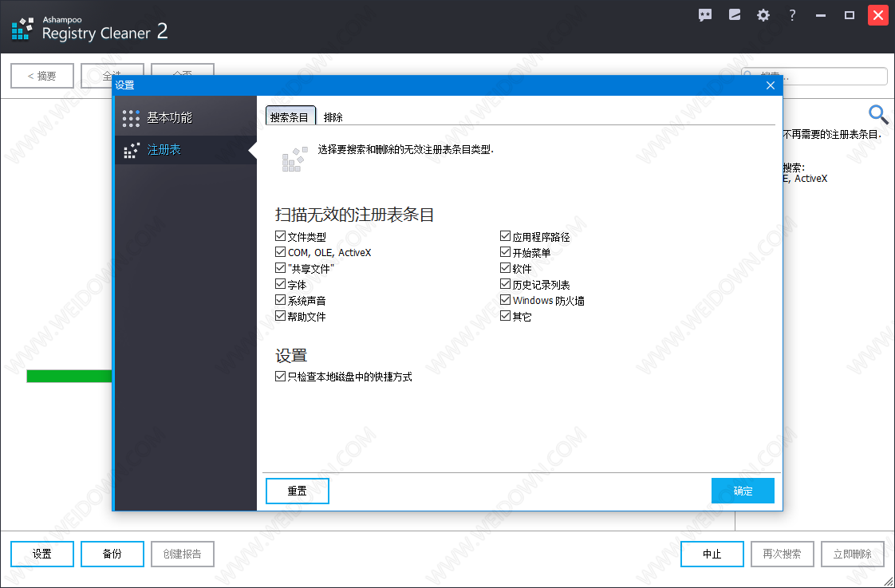Disable the 系统声音 checkbox

[280, 300]
